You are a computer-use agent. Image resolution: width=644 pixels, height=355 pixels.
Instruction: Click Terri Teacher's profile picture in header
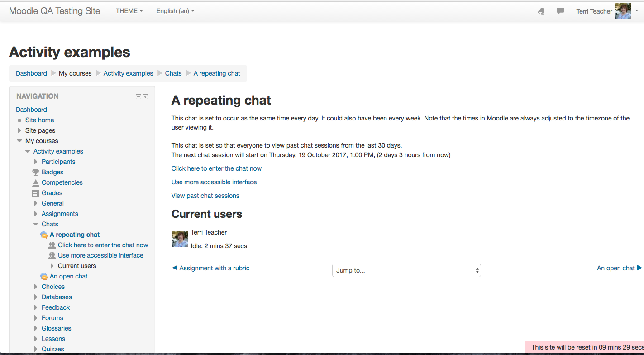click(x=623, y=11)
